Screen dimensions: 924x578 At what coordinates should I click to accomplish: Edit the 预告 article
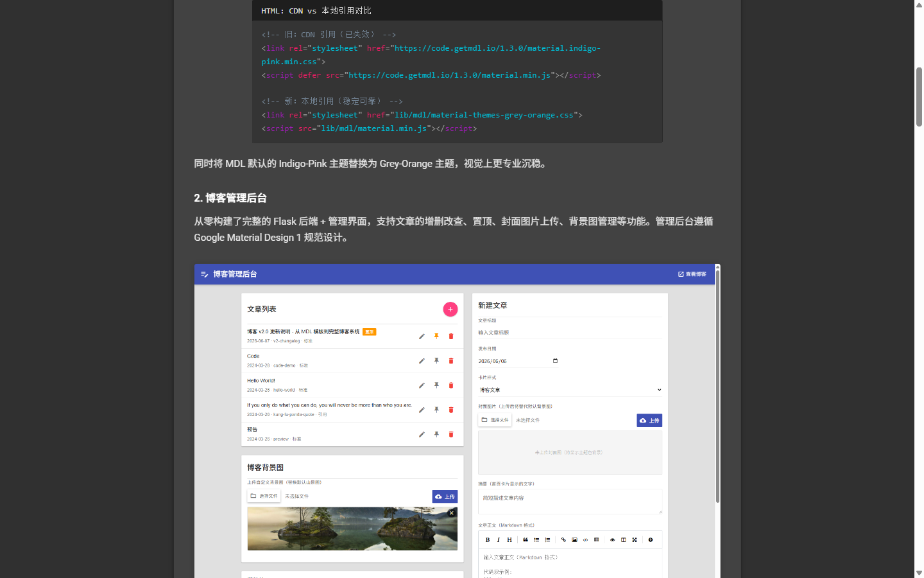point(422,435)
